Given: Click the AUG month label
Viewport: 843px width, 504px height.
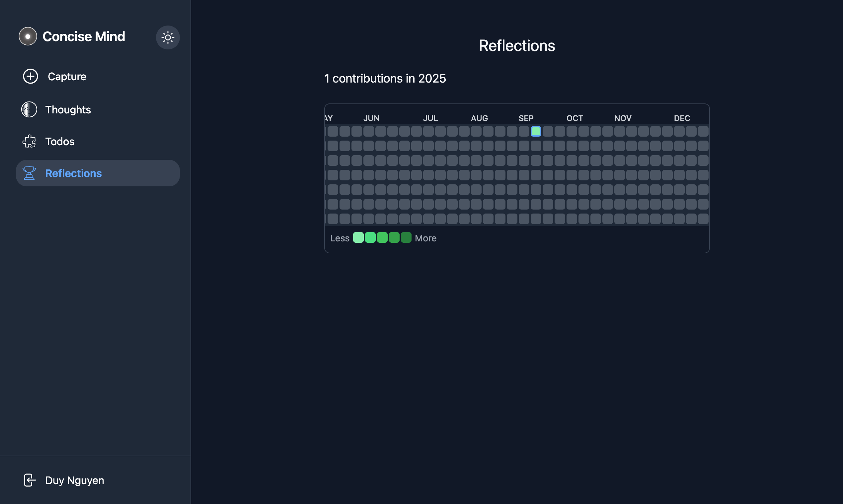Looking at the screenshot, I should pos(479,118).
